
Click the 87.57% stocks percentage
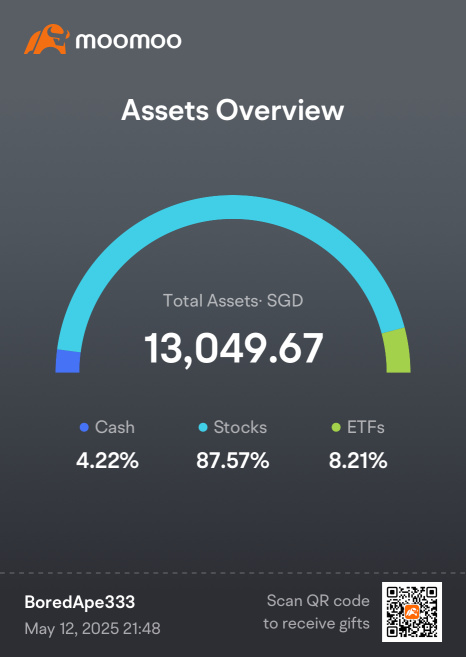pos(233,461)
